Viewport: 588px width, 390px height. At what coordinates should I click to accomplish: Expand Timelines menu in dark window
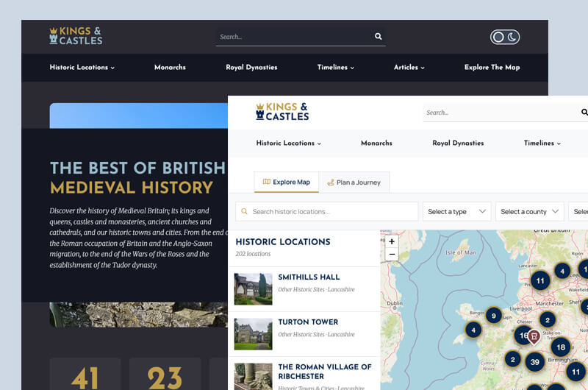(336, 67)
